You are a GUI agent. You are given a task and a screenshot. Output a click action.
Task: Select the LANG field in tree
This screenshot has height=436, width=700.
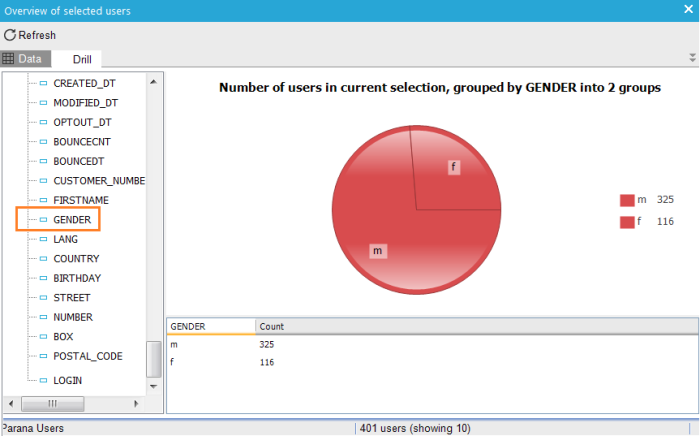tap(67, 239)
